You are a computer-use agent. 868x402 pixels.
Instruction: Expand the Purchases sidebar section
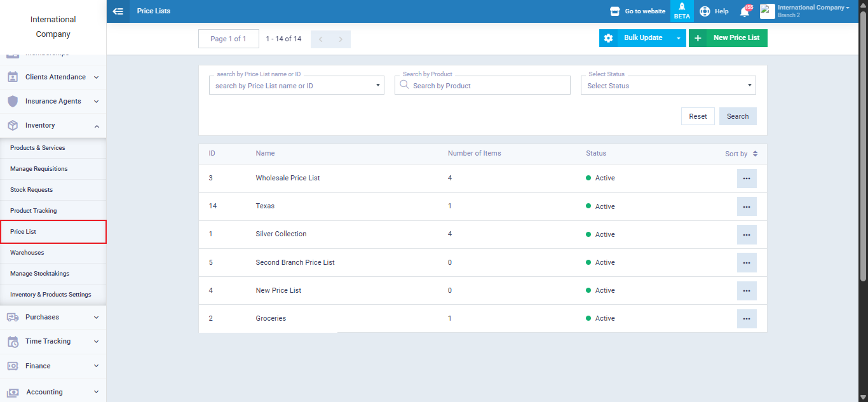click(53, 317)
